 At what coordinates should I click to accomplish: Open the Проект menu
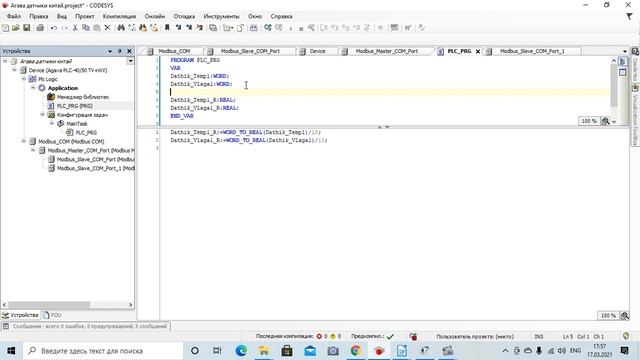[x=84, y=16]
